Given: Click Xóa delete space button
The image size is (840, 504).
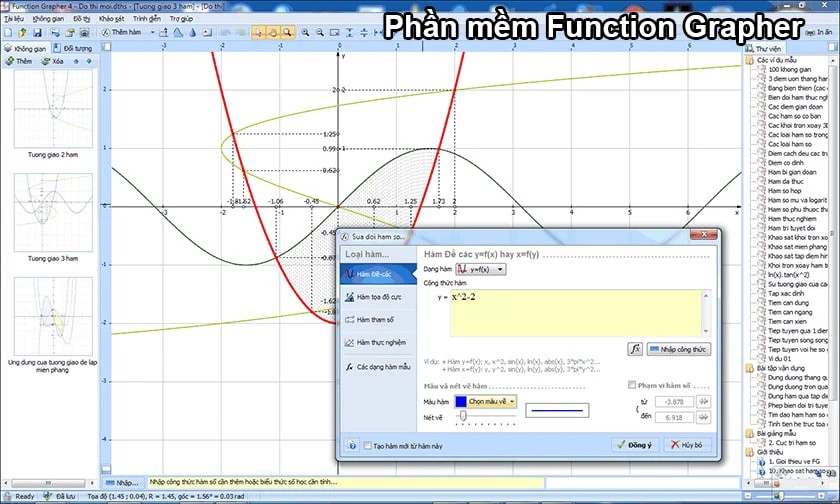Looking at the screenshot, I should coord(52,61).
